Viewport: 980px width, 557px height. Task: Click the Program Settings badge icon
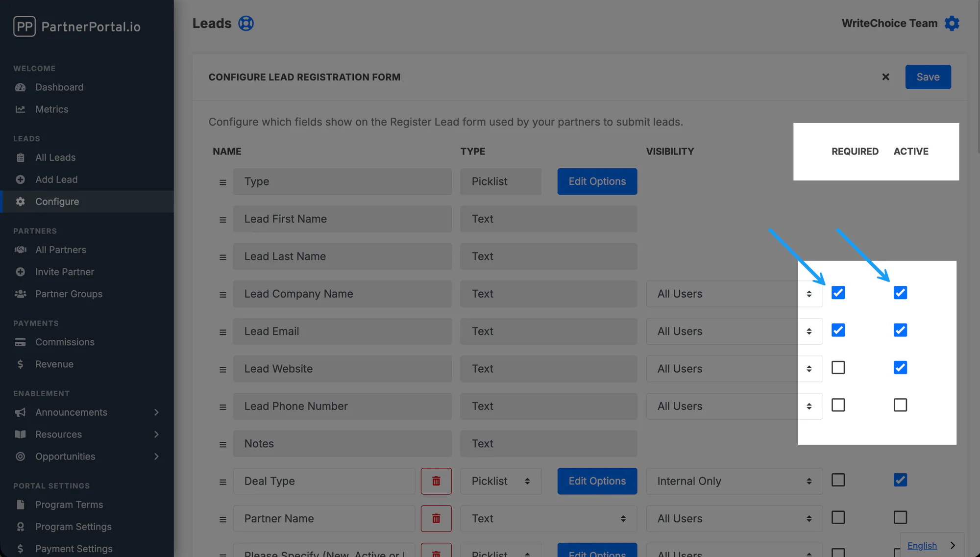[x=20, y=527]
